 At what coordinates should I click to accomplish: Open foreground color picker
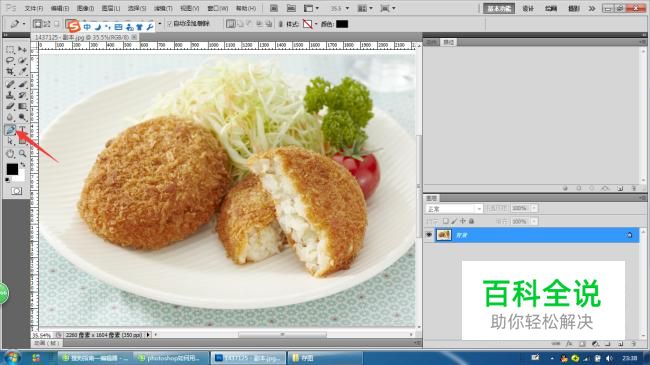coord(12,169)
